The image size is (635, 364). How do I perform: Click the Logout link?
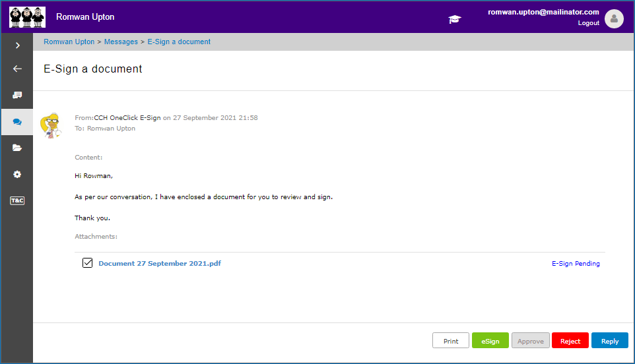coord(588,23)
